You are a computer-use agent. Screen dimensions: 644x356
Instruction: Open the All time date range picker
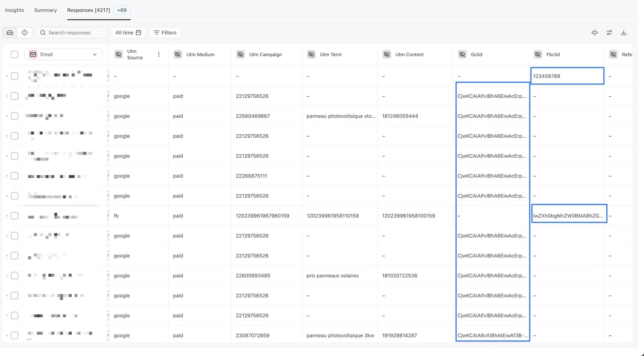(x=128, y=32)
